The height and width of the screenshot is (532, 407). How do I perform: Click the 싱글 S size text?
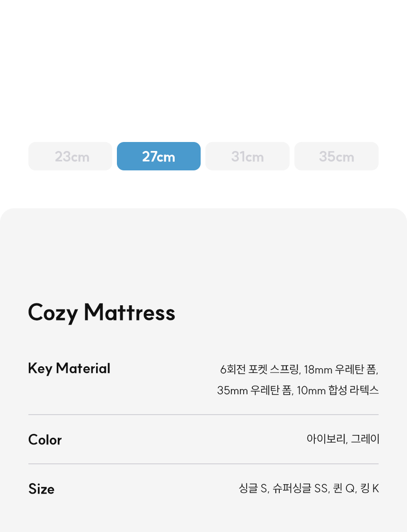point(254,488)
